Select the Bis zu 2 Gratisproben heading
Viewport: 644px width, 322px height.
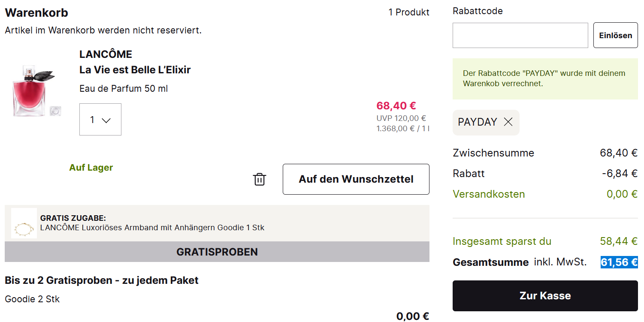pyautogui.click(x=102, y=280)
